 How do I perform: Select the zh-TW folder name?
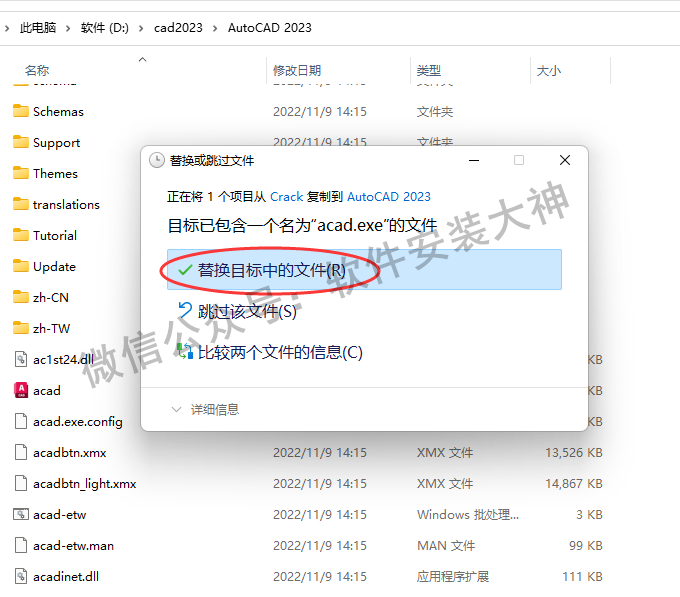click(x=51, y=328)
